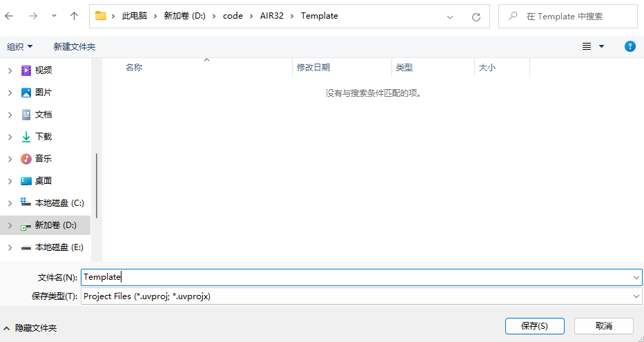Go back with the back arrow
The height and width of the screenshot is (342, 644).
click(9, 16)
